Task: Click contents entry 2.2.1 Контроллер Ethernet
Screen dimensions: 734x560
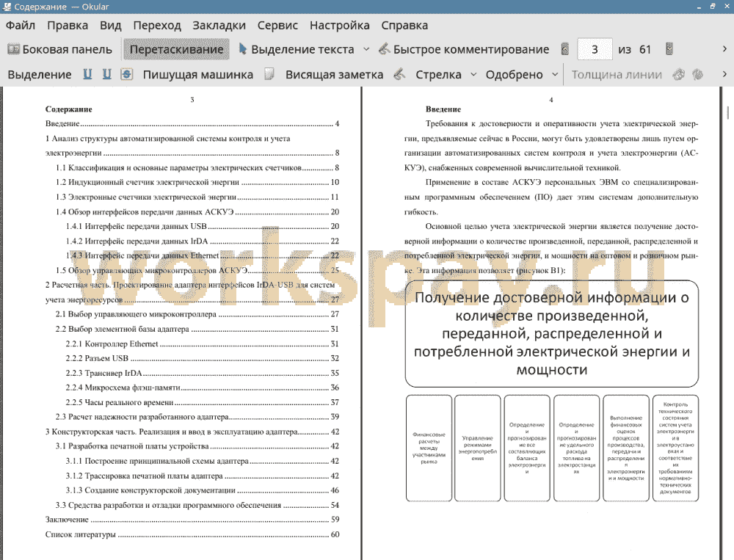Action: (x=203, y=343)
